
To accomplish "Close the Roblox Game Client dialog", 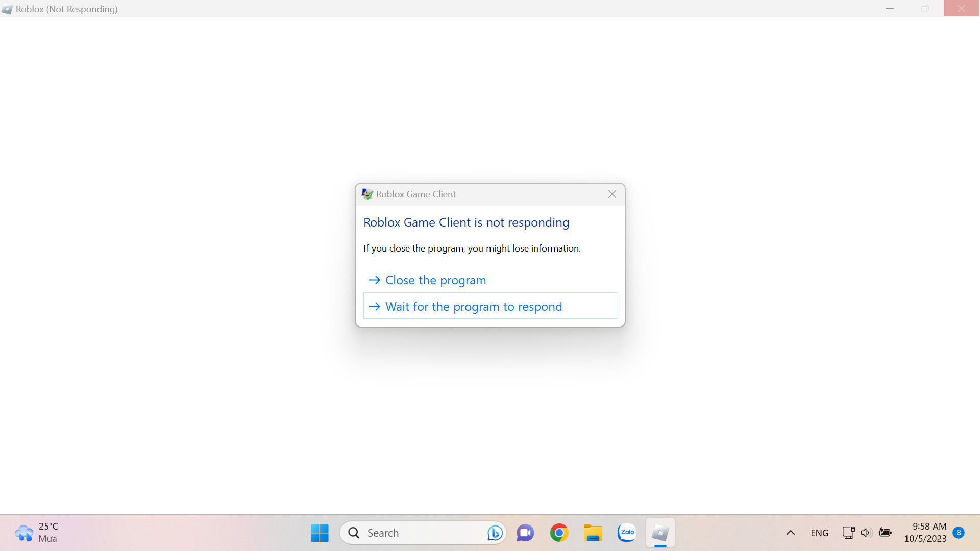I will click(612, 194).
